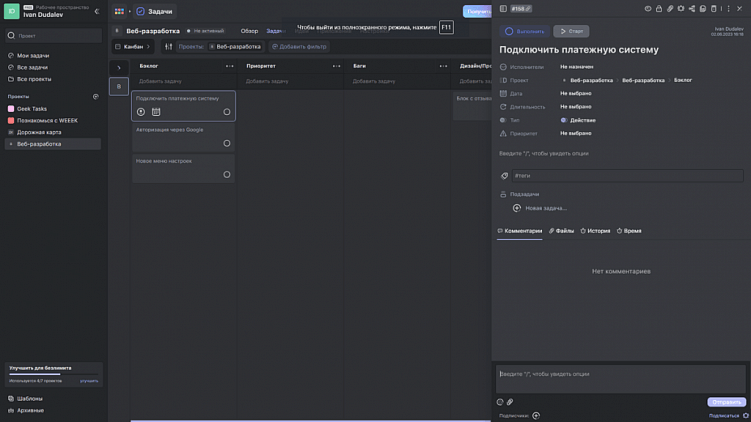Click assignee icon on Подключить платежную систему card
Screen dimensions: 751x422
pyautogui.click(x=141, y=112)
